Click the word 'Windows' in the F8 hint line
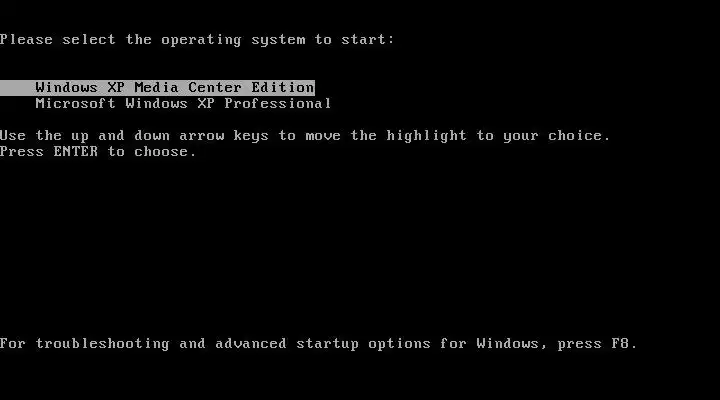720x400 pixels. point(507,344)
